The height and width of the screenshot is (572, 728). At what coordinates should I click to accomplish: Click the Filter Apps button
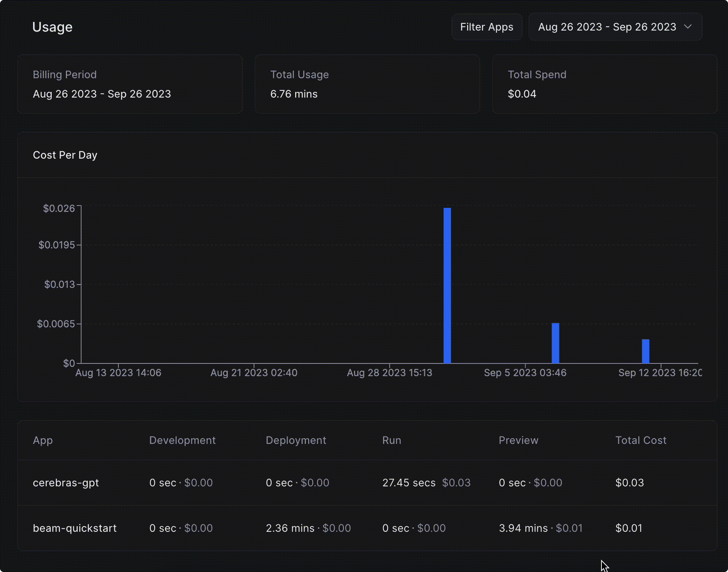point(486,27)
